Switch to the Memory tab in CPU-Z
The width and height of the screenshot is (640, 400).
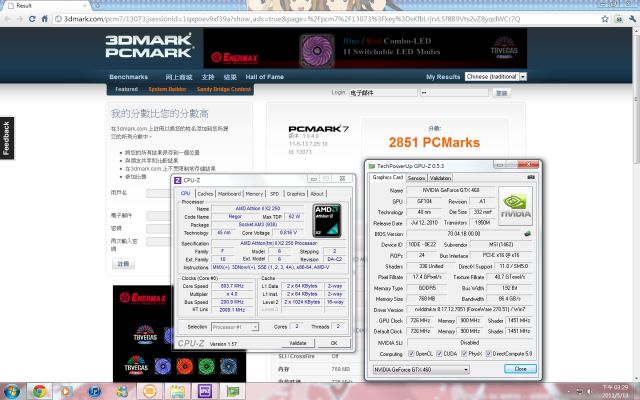[254, 193]
